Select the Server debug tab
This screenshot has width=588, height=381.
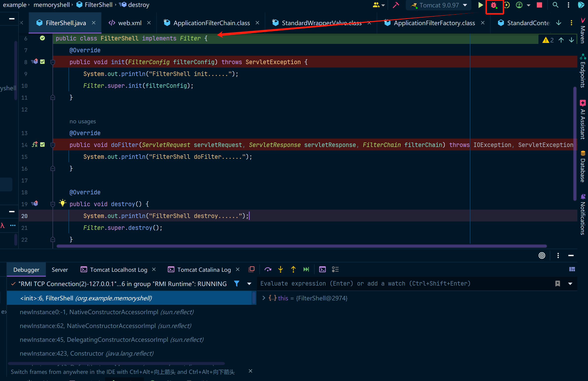[x=60, y=270]
